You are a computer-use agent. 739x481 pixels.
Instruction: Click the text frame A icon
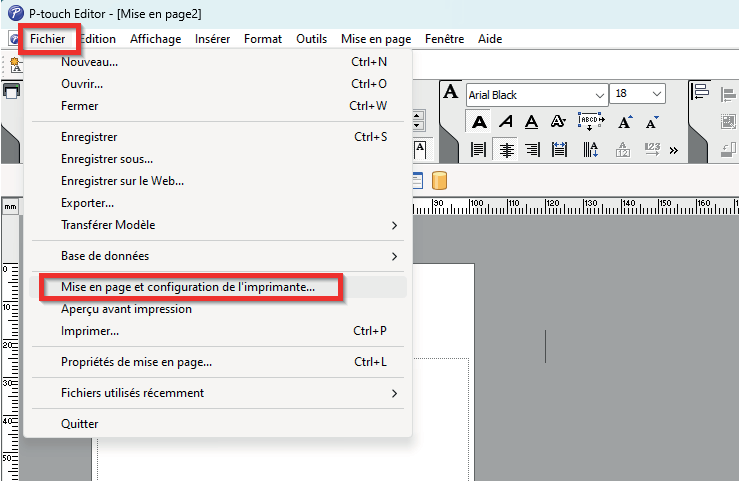pyautogui.click(x=420, y=150)
